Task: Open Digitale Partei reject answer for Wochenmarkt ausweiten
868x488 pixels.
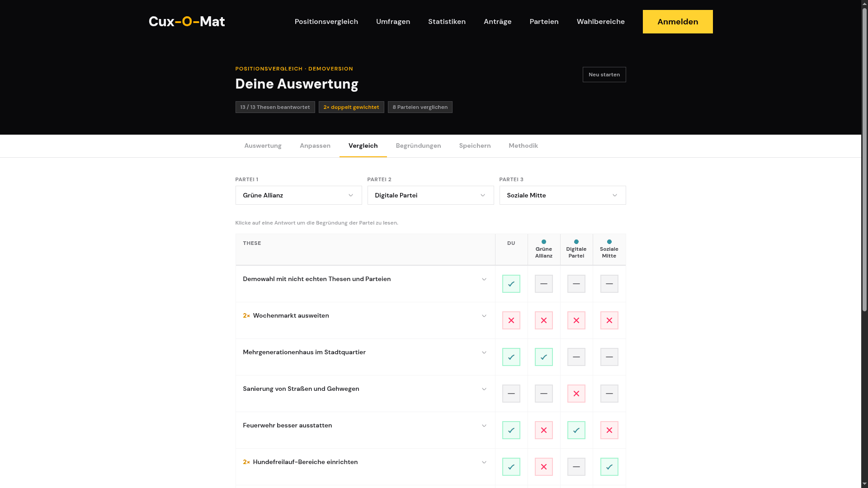Action: [x=576, y=320]
